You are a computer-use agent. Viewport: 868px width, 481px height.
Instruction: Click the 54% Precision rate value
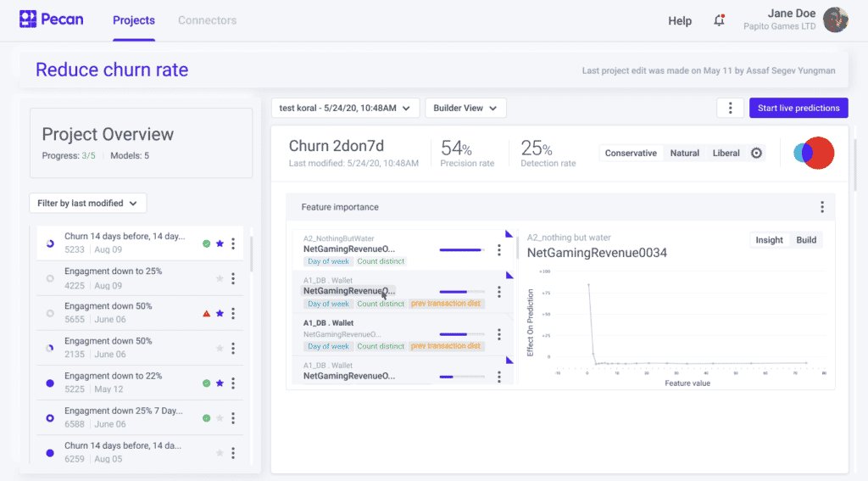[x=456, y=148]
